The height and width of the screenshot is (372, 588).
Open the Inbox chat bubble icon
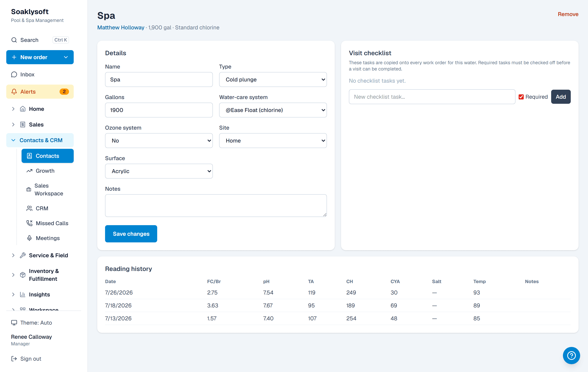pyautogui.click(x=14, y=74)
